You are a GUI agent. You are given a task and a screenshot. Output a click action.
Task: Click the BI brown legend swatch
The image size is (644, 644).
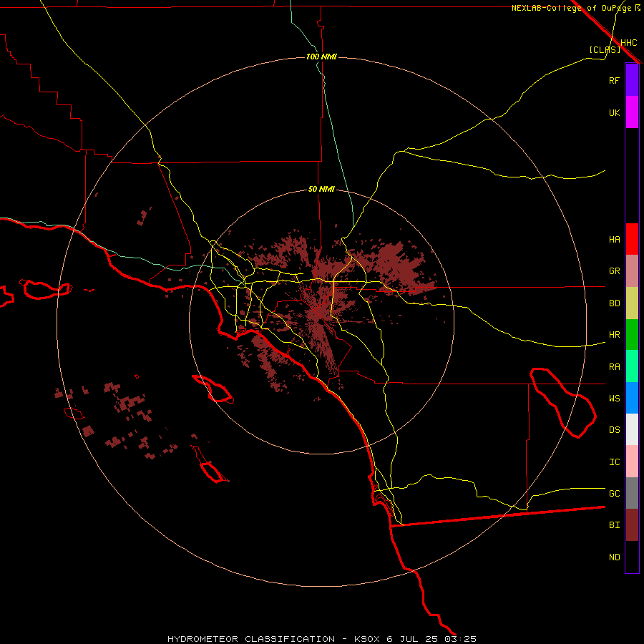click(632, 525)
